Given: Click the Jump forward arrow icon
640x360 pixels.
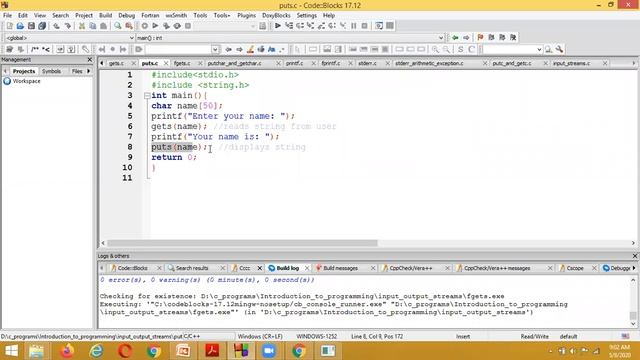Looking at the screenshot, I should 466,38.
